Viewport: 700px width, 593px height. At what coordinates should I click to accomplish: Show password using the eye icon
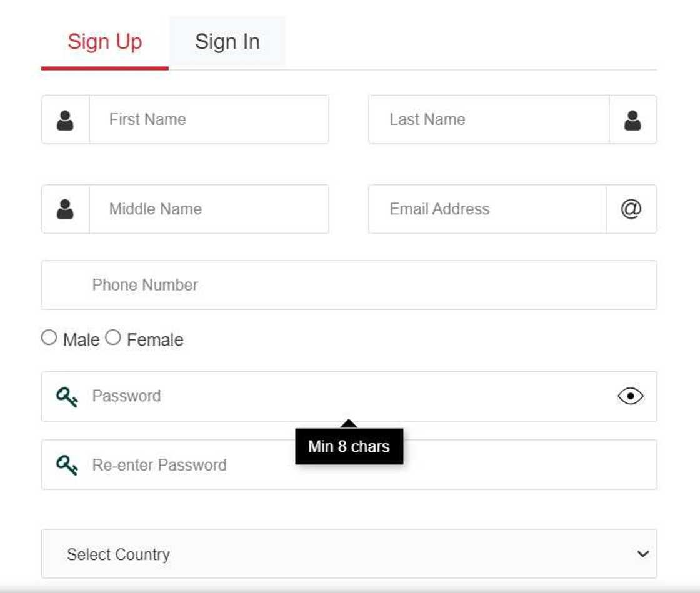click(631, 396)
